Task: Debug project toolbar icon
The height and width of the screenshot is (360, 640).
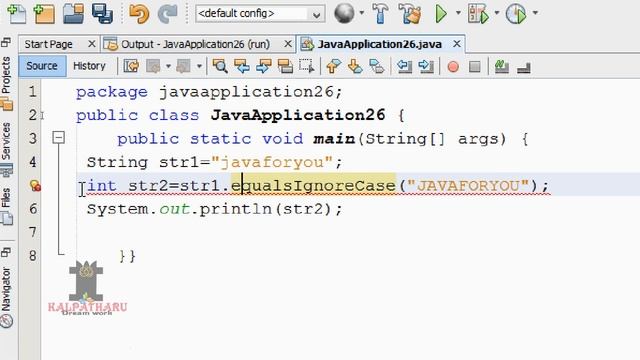Action: (478, 14)
